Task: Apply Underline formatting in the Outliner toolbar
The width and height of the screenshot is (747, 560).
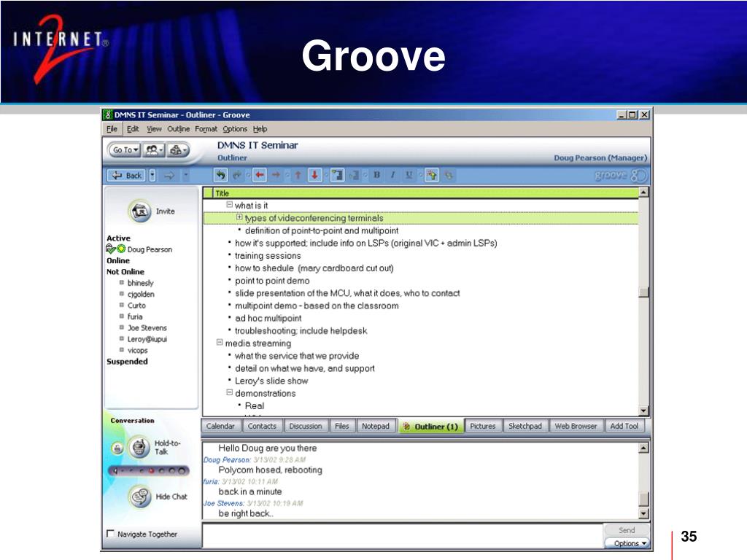Action: pos(409,175)
